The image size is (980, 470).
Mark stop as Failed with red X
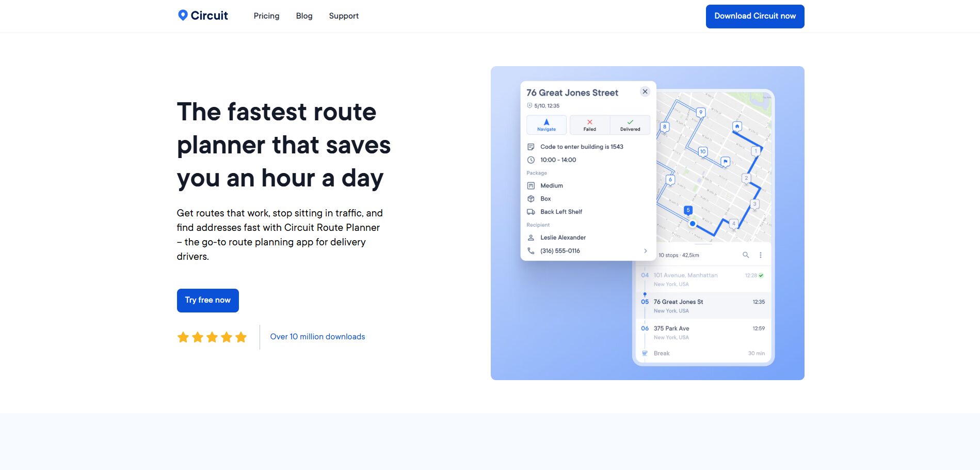[x=589, y=125]
